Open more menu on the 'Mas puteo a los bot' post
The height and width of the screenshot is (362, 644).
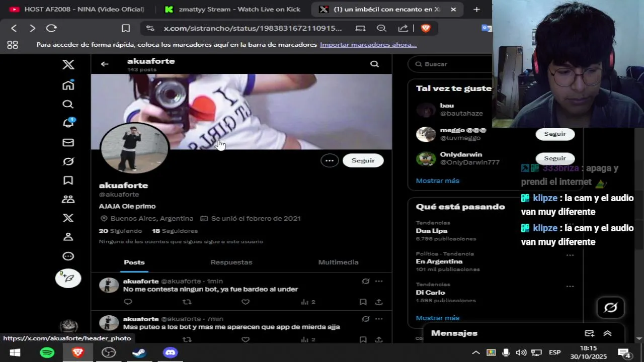click(x=379, y=319)
